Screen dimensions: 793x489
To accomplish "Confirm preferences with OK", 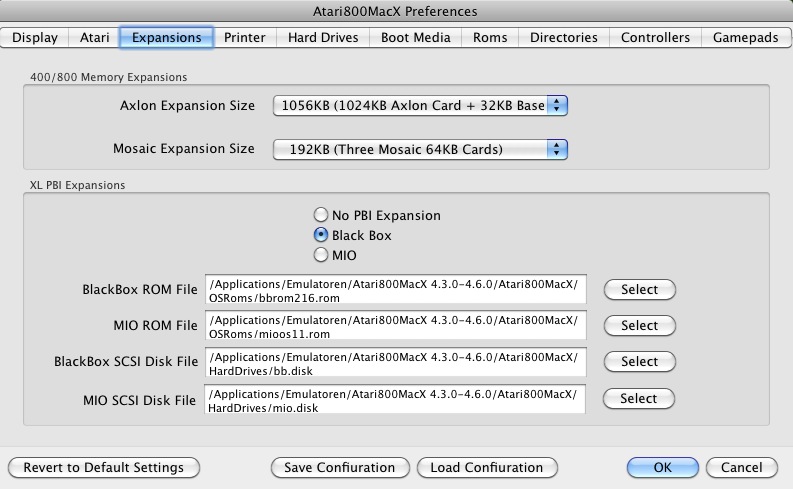I will [x=663, y=467].
